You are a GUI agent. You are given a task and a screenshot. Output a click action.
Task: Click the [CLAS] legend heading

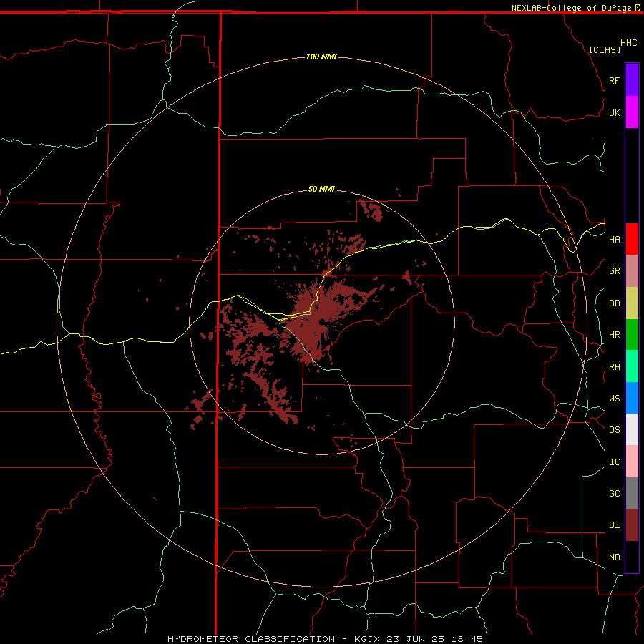pos(605,49)
